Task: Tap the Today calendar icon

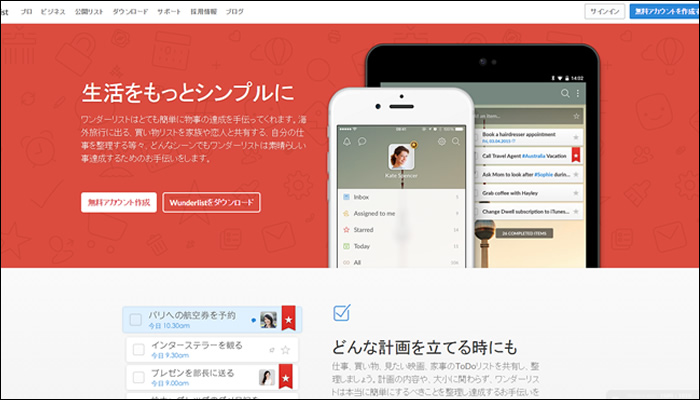Action: (346, 246)
